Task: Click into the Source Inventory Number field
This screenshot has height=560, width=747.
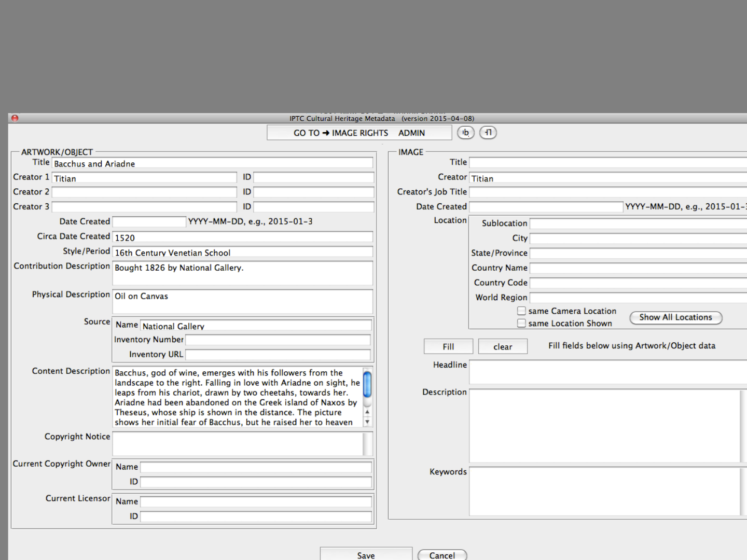Action: [278, 340]
